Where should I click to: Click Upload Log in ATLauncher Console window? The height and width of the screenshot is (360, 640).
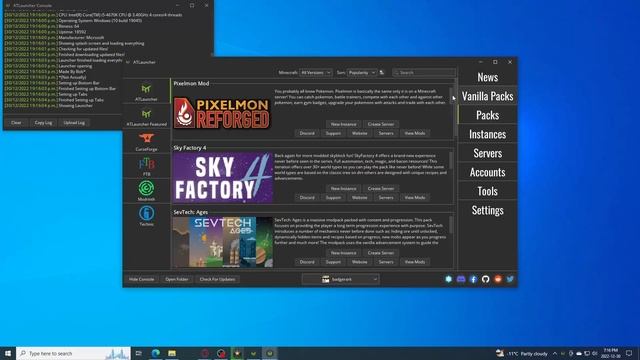tap(74, 122)
